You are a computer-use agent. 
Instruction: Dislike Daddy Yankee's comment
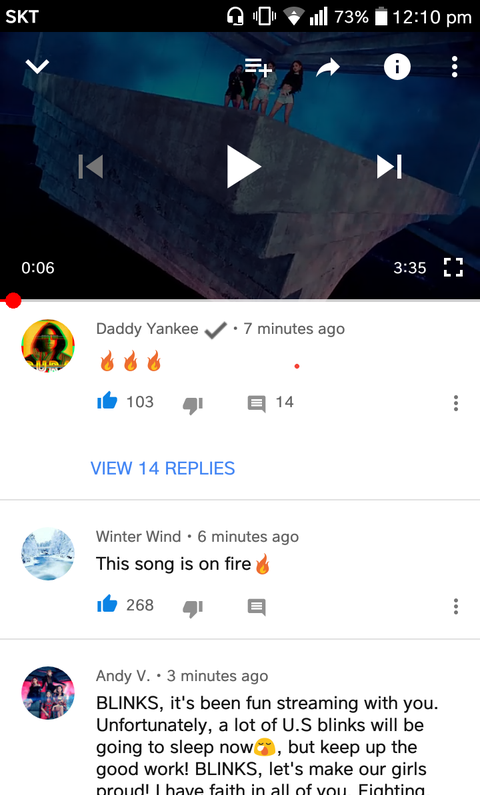click(x=193, y=404)
